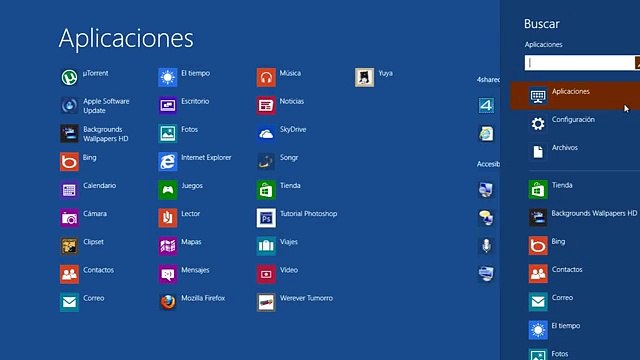Click the Apple Software Update label

pyautogui.click(x=106, y=106)
